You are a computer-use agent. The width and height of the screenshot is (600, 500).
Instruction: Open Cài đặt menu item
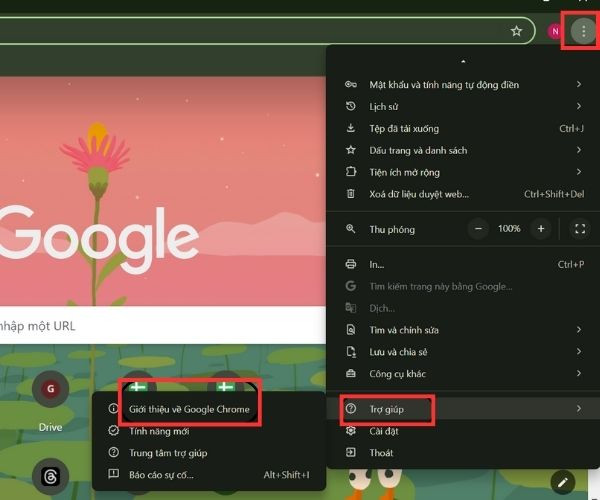463,431
